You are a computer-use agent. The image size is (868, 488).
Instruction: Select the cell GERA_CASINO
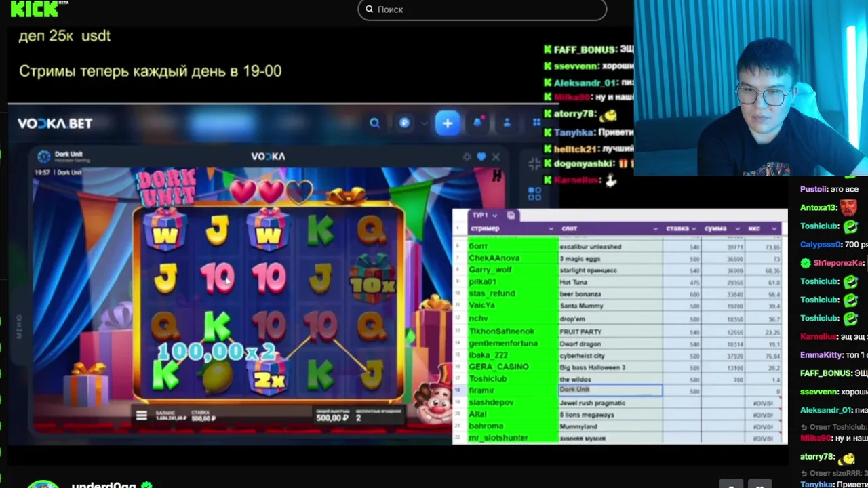tap(512, 367)
